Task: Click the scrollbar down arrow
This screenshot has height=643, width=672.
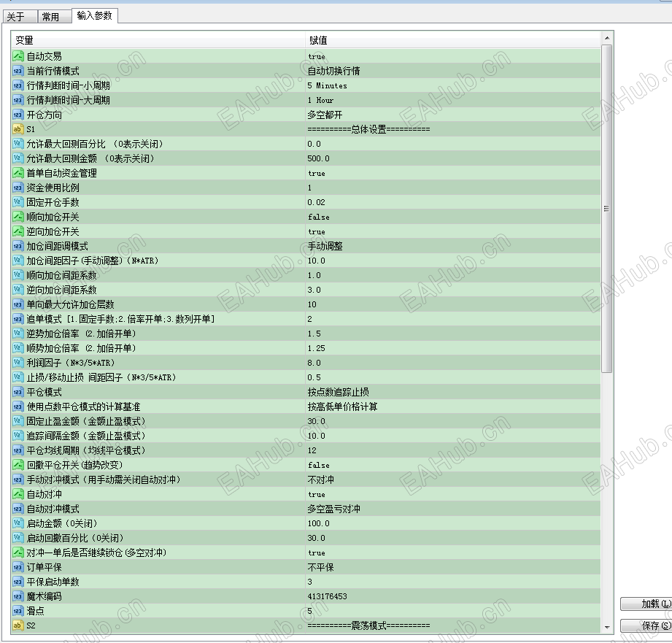Action: click(607, 627)
